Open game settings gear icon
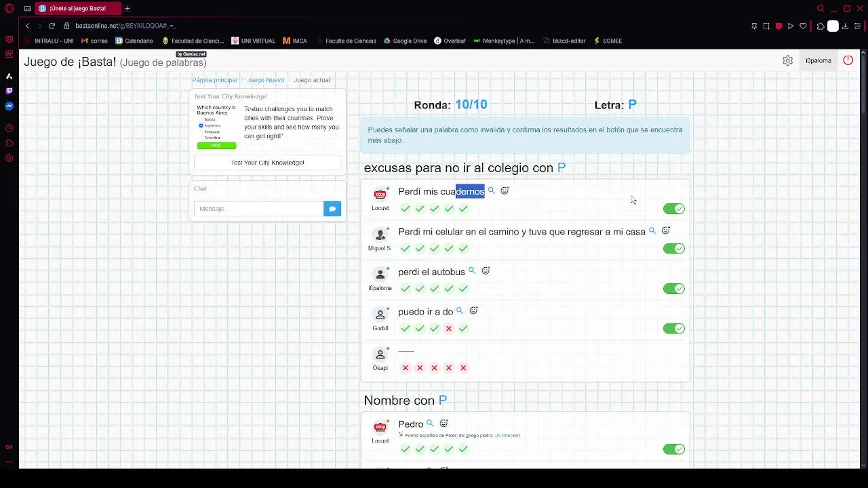868x488 pixels. pos(787,60)
